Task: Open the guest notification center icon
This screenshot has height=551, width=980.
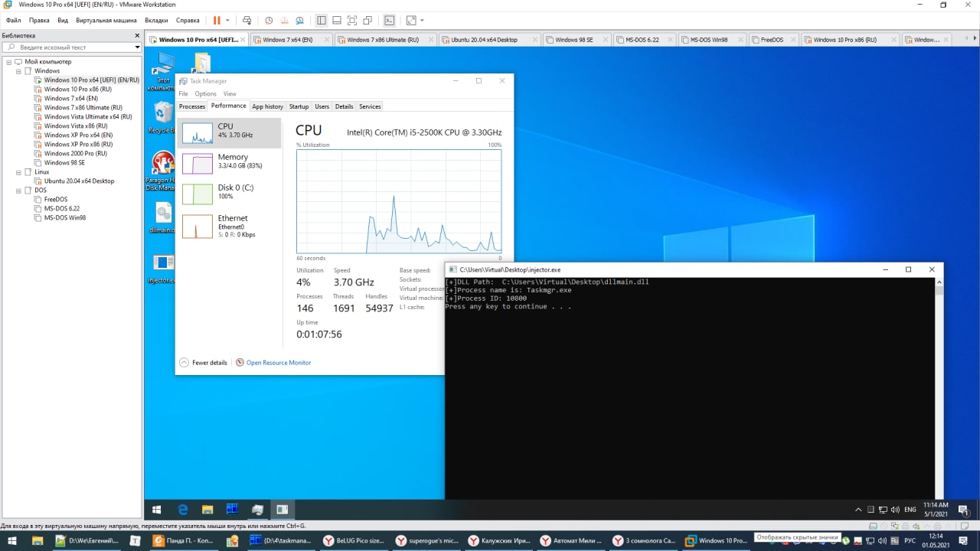Action: 964,509
